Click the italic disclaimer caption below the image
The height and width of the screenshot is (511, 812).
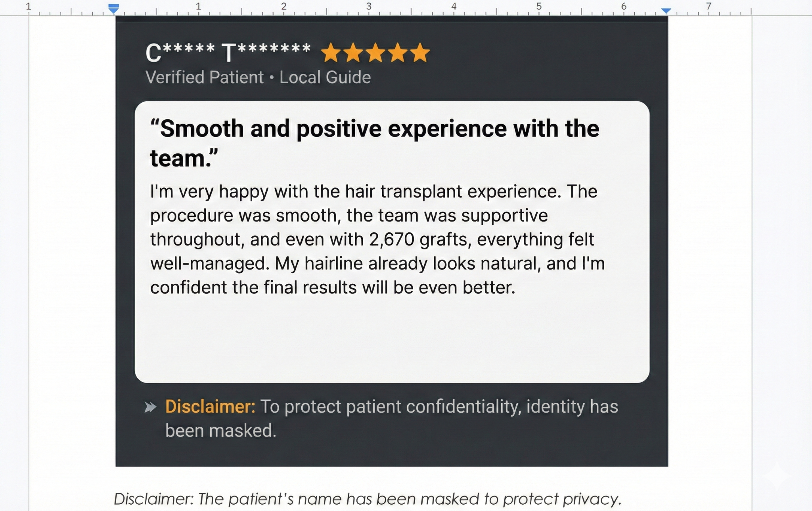tap(367, 499)
